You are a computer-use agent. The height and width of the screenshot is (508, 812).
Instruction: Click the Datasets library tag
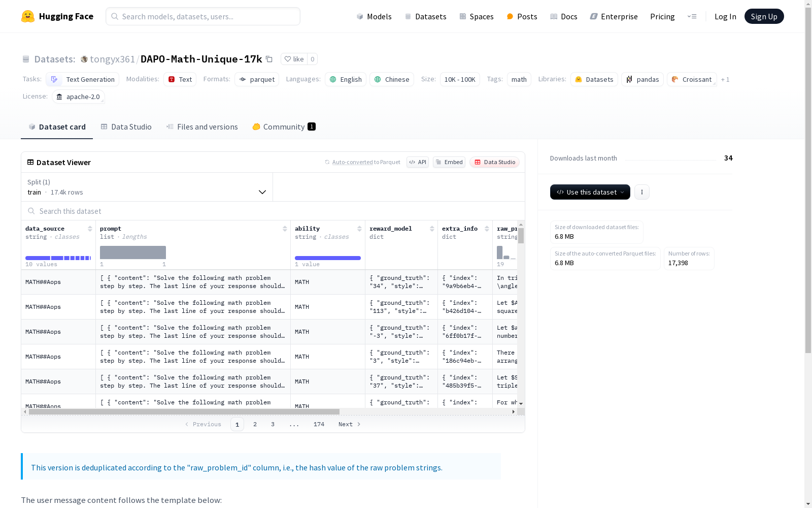594,79
